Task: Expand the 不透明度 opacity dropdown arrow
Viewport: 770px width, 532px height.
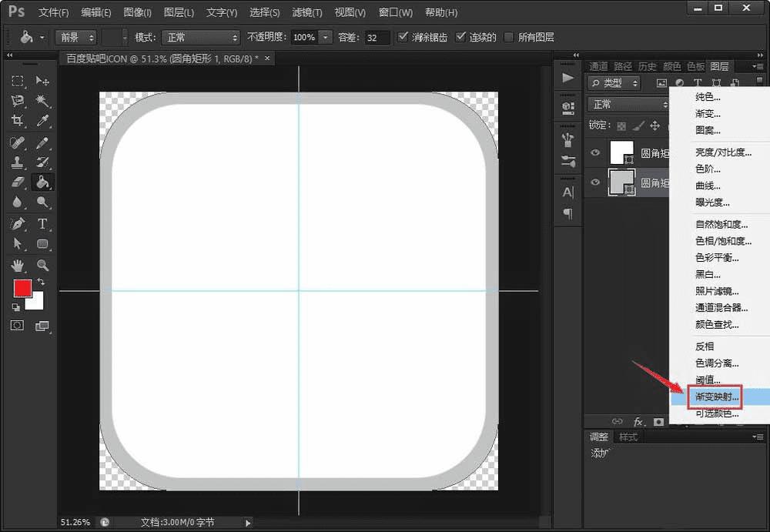Action: tap(326, 37)
